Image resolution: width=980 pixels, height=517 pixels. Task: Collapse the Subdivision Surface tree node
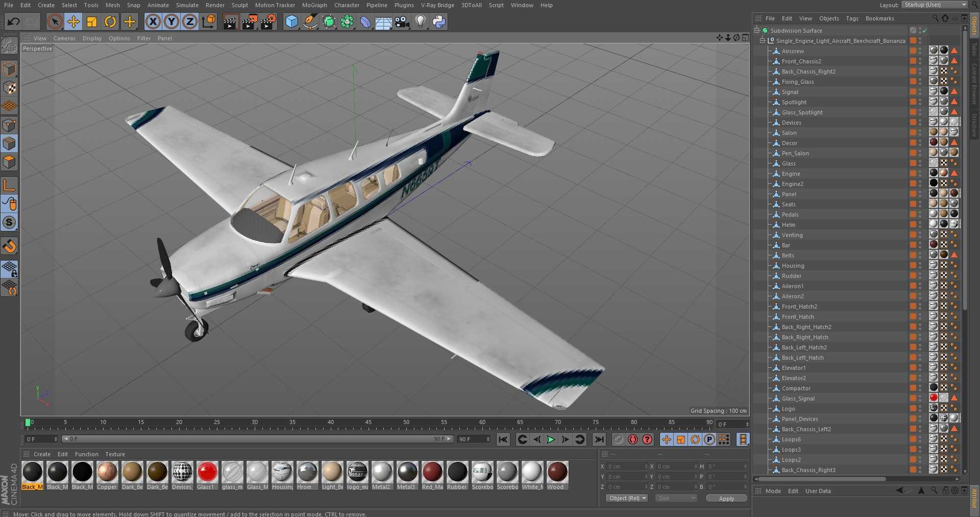click(757, 30)
